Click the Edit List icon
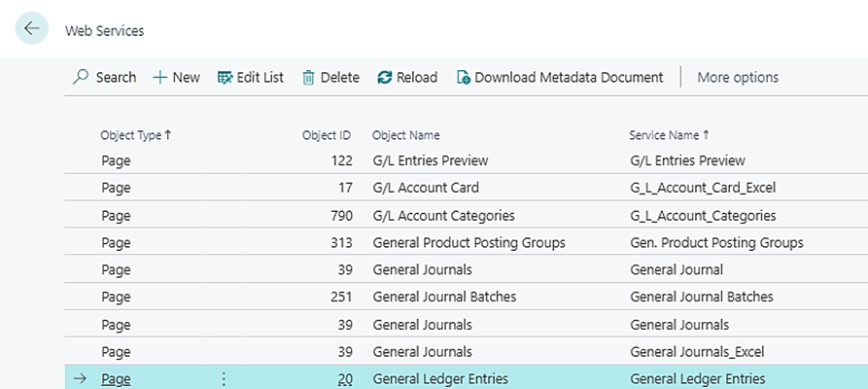The image size is (868, 389). pyautogui.click(x=226, y=78)
